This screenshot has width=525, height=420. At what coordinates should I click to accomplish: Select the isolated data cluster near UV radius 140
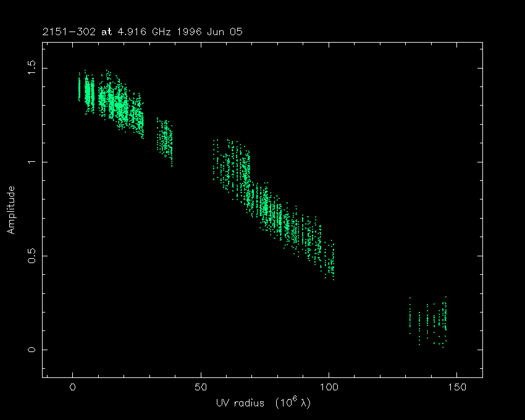tap(432, 320)
